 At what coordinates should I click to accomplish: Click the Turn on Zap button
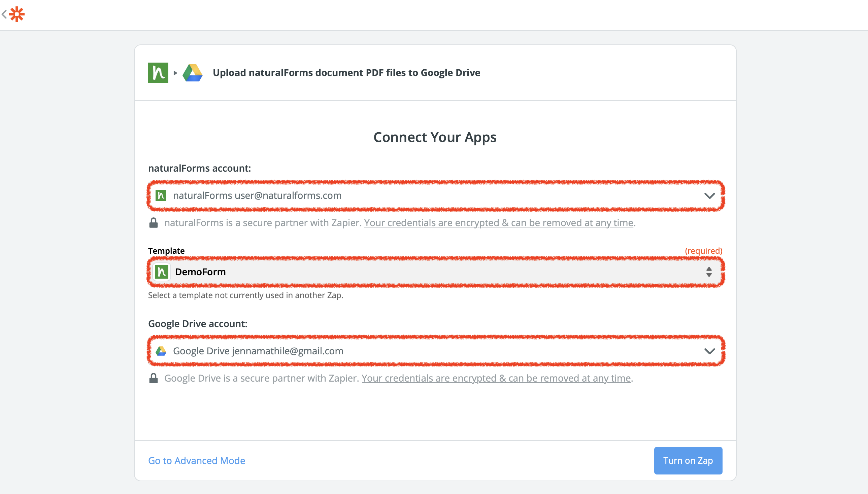[688, 460]
